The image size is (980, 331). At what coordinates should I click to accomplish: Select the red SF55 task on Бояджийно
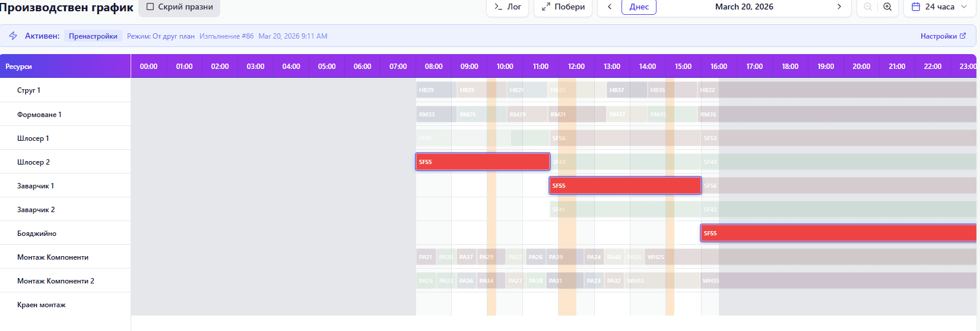click(838, 233)
